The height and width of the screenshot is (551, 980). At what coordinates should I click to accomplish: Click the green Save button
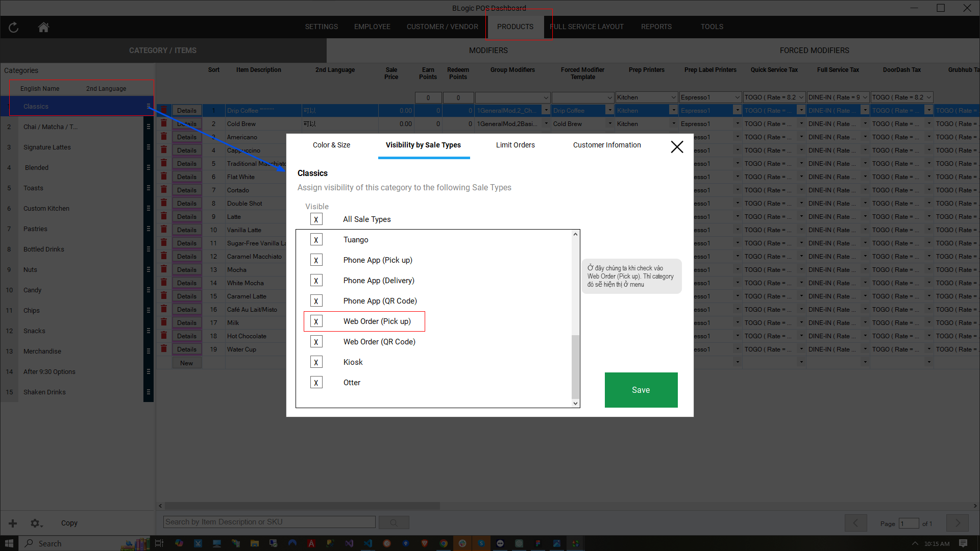pos(641,390)
